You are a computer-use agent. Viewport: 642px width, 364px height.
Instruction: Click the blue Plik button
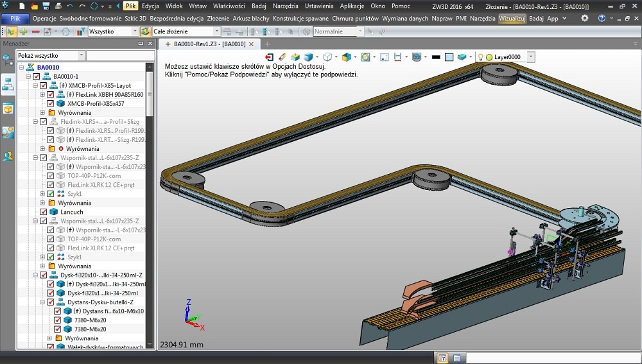click(x=15, y=19)
